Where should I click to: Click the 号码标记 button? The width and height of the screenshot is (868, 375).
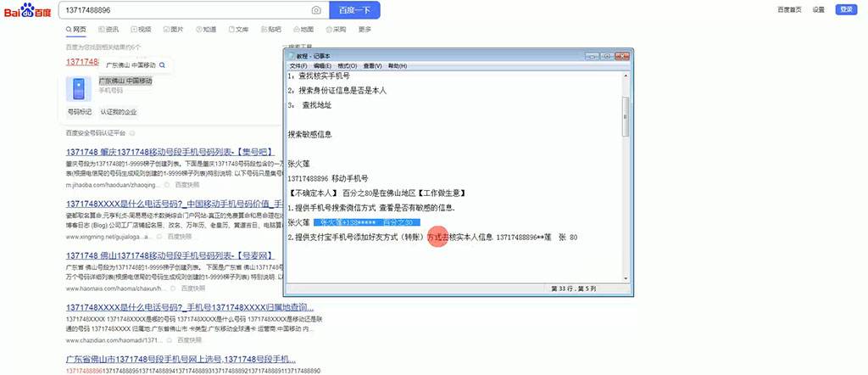point(79,112)
